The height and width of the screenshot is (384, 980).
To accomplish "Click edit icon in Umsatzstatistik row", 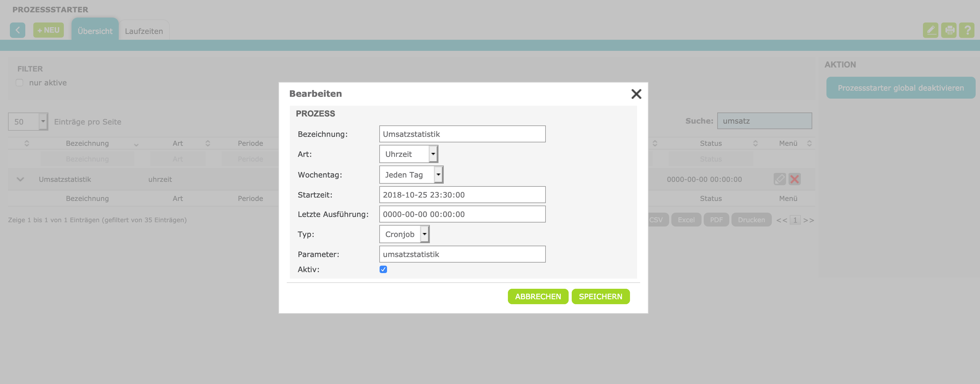I will click(x=780, y=179).
